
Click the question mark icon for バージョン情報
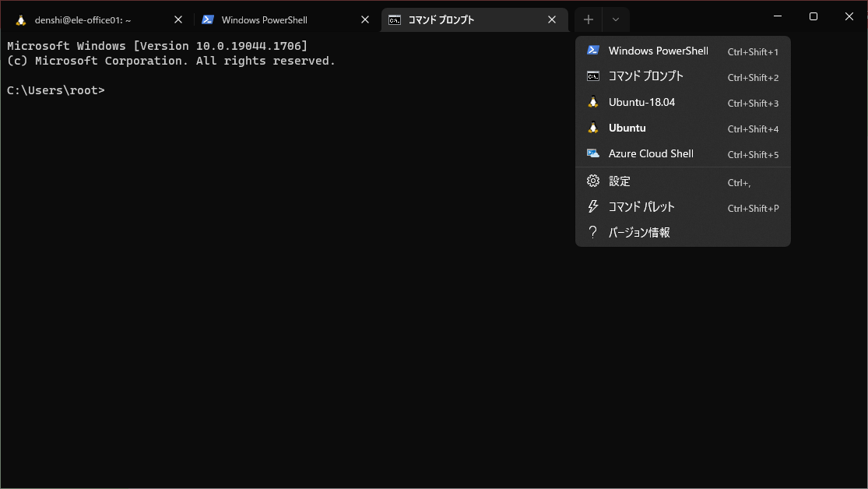coord(593,232)
